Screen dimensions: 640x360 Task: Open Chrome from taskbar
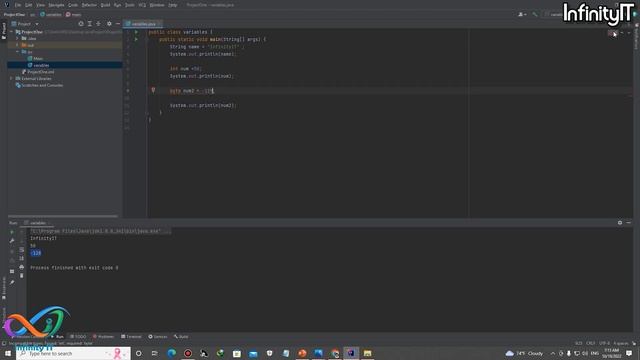[335, 353]
